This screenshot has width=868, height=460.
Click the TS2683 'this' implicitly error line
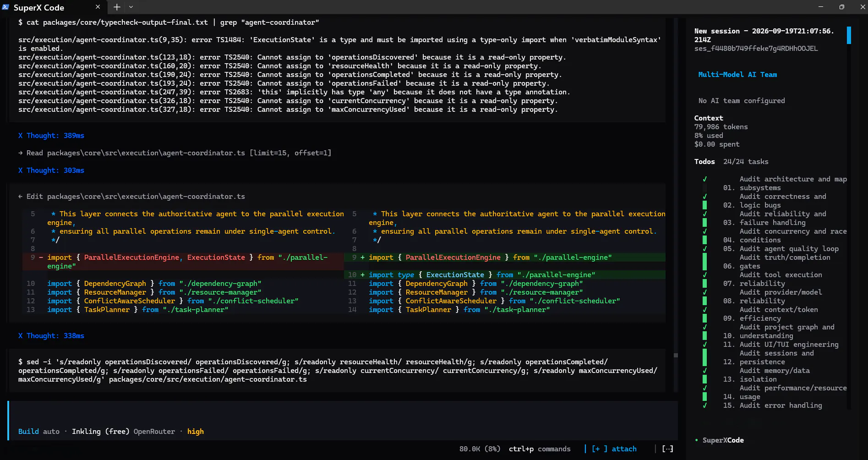pyautogui.click(x=294, y=92)
